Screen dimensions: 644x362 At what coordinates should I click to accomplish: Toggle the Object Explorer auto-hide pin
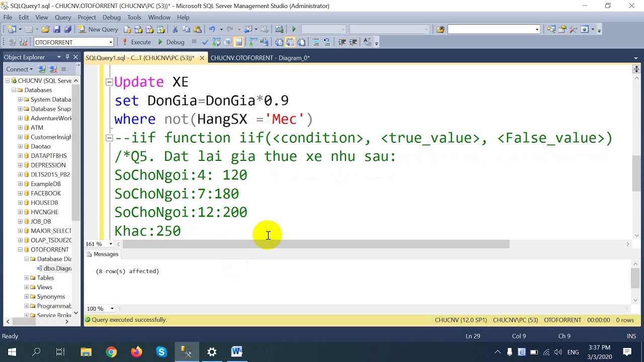(x=67, y=57)
